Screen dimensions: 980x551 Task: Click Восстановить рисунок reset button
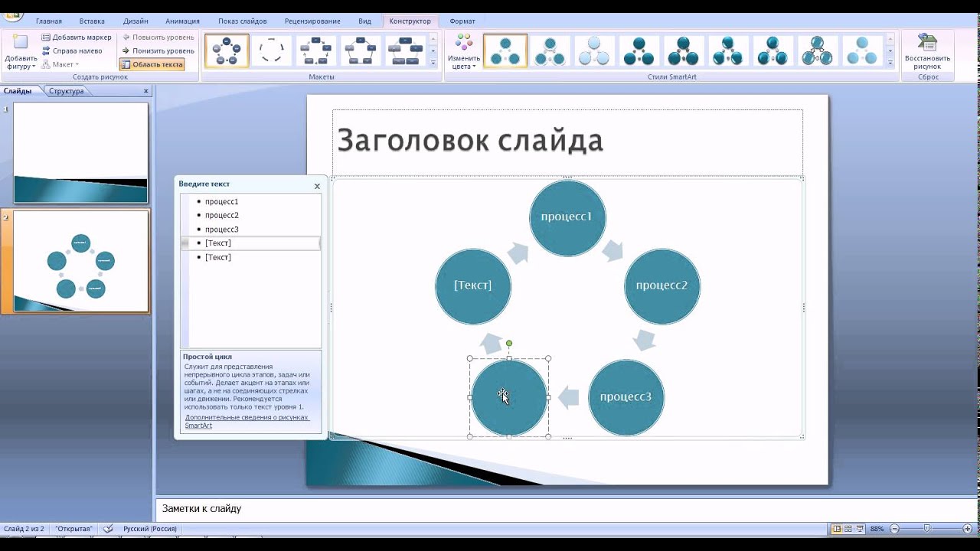point(927,51)
